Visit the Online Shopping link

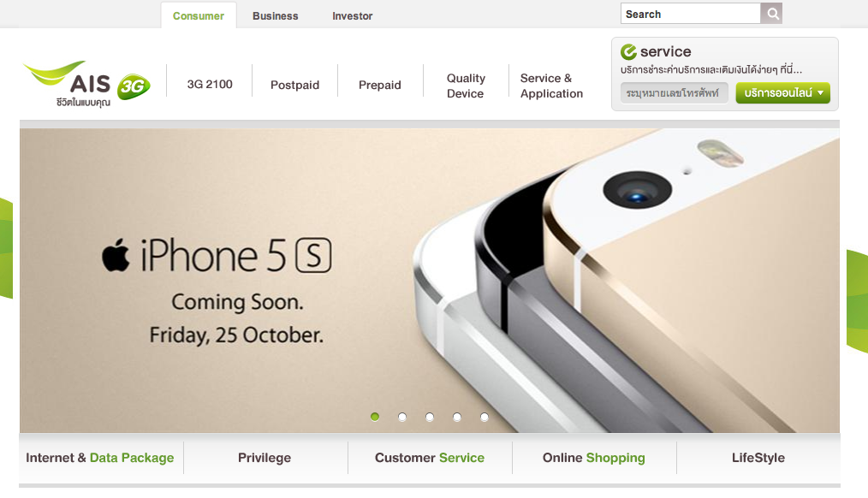[594, 458]
